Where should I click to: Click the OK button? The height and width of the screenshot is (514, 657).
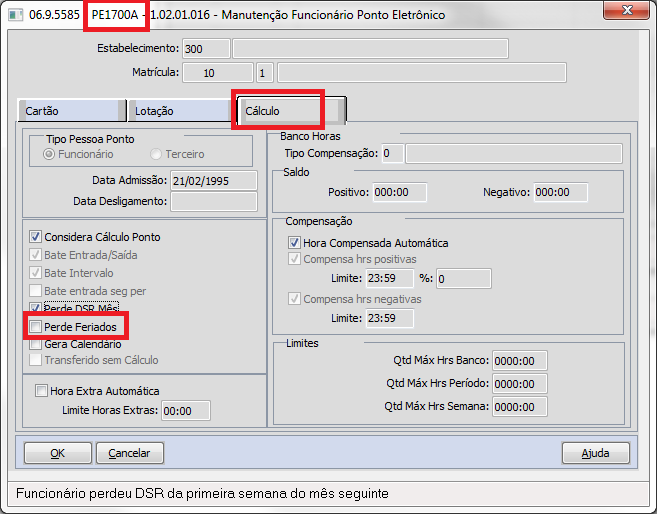58,453
